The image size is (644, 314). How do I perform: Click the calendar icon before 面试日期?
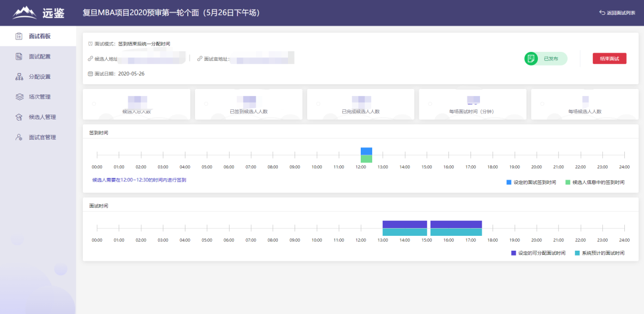91,74
